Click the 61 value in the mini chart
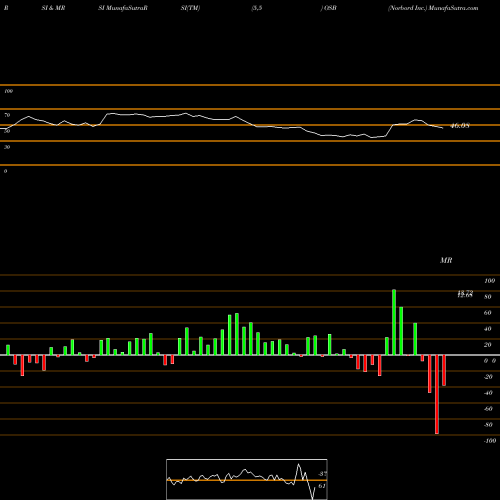This screenshot has height=500, width=500. point(322,486)
